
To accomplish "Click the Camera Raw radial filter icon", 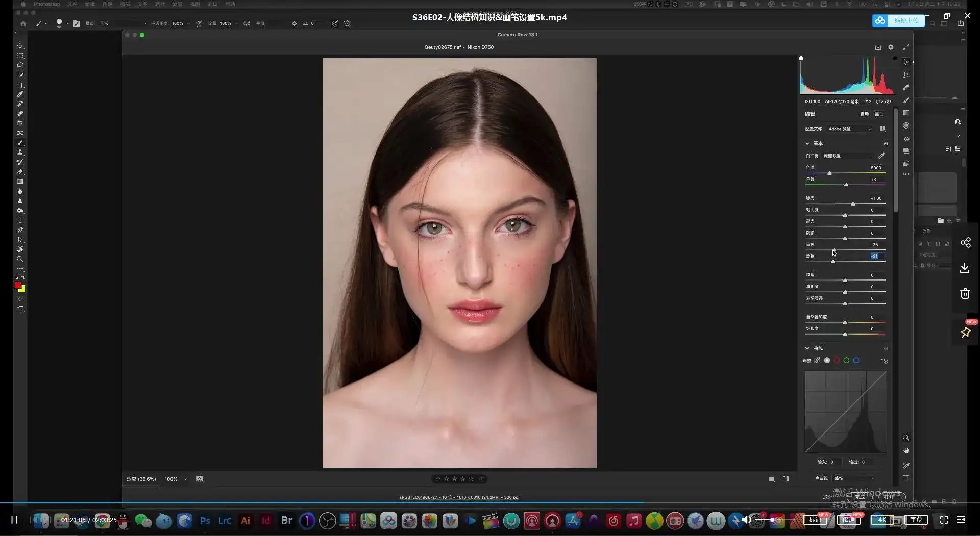I will pyautogui.click(x=906, y=125).
